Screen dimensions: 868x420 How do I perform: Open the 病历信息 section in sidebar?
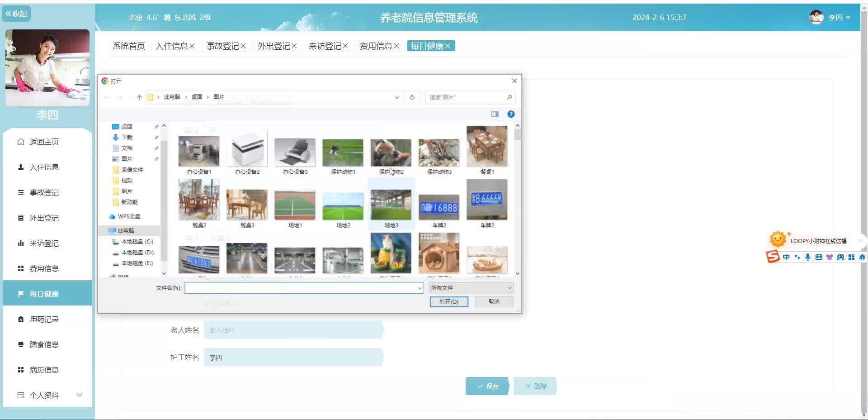[43, 369]
